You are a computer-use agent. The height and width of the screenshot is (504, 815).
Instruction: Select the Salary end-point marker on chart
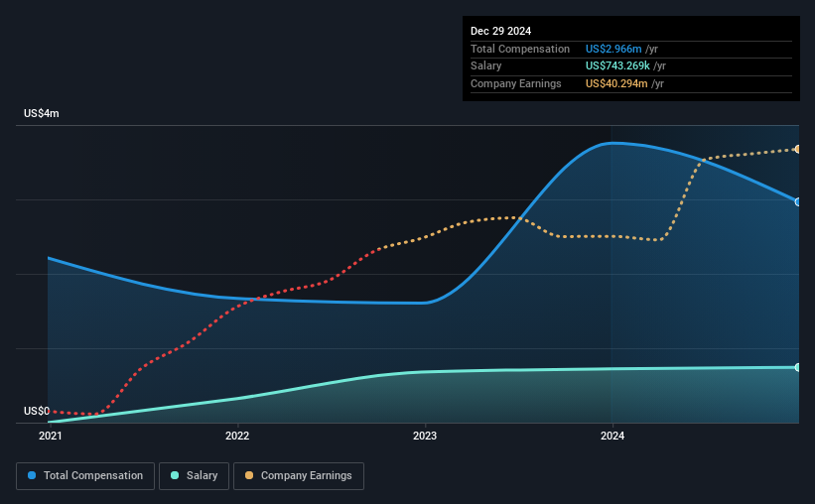pyautogui.click(x=797, y=367)
